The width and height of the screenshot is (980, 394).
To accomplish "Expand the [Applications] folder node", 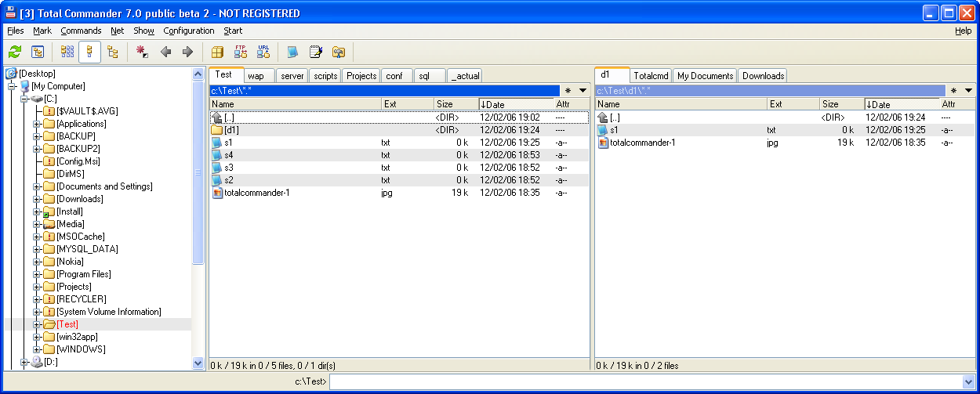I will (37, 124).
